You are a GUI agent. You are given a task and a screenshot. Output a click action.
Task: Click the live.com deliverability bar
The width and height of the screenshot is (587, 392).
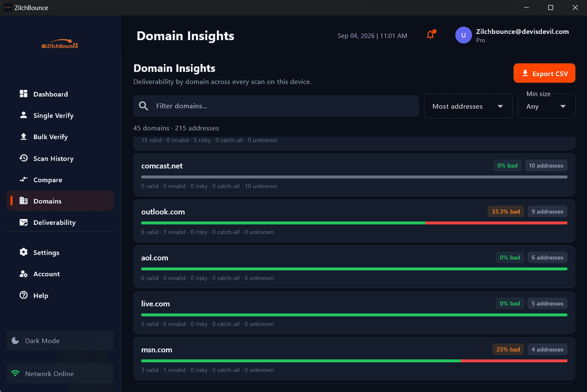(354, 315)
